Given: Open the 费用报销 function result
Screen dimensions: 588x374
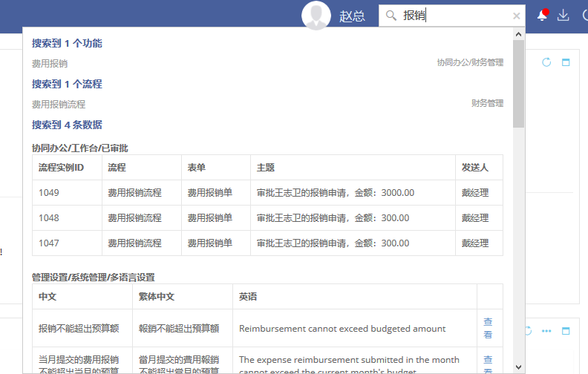Looking at the screenshot, I should (50, 64).
